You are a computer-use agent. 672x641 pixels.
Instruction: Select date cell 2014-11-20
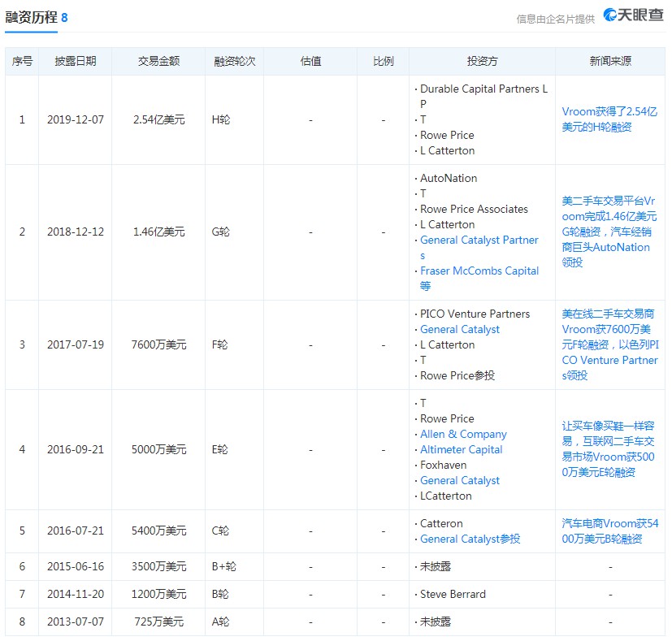(76, 595)
